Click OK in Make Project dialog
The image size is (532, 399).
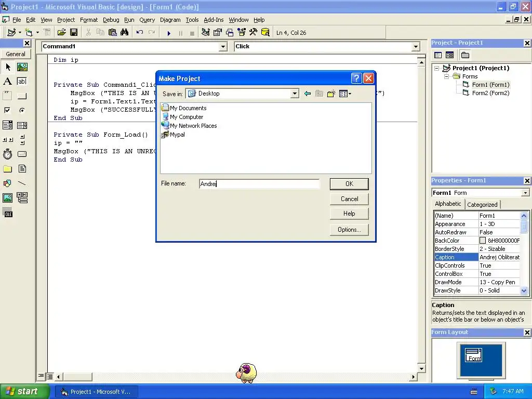pos(349,184)
